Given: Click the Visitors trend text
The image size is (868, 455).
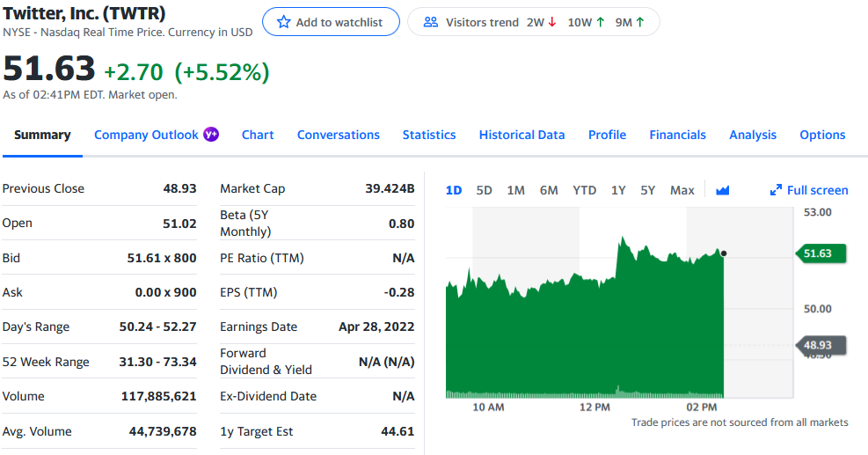Looking at the screenshot, I should coord(482,22).
